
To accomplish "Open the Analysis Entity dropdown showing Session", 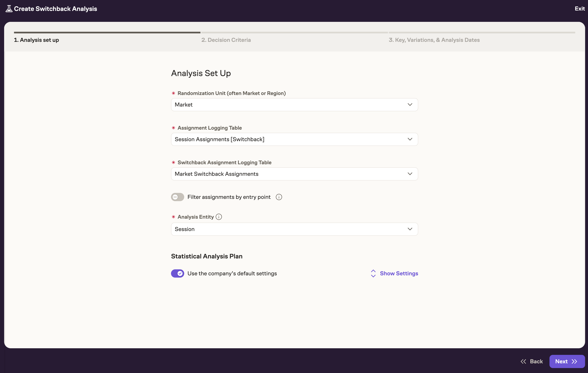I will tap(294, 229).
